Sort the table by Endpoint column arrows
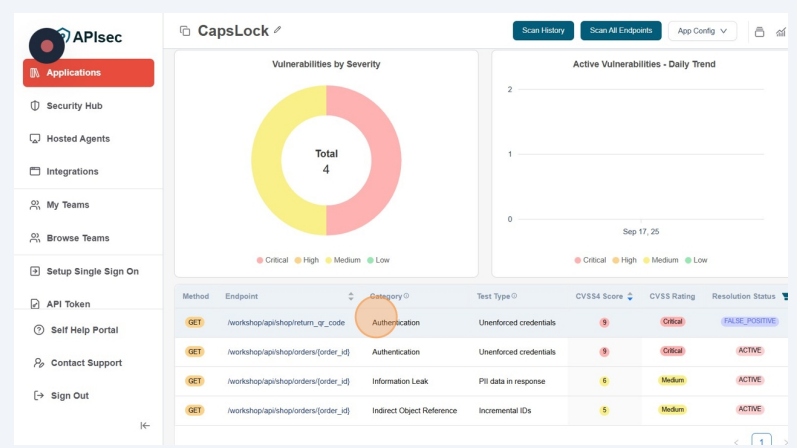The height and width of the screenshot is (448, 797). pyautogui.click(x=351, y=296)
